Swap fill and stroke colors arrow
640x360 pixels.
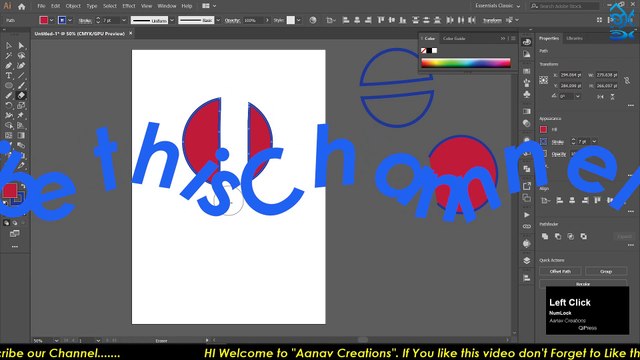pyautogui.click(x=23, y=186)
